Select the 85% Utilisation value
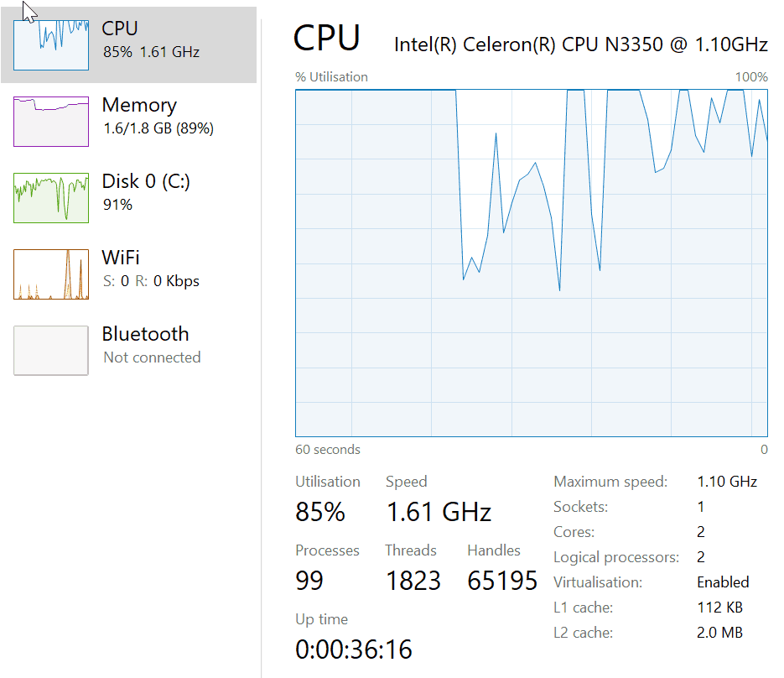The width and height of the screenshot is (784, 678). [x=320, y=511]
